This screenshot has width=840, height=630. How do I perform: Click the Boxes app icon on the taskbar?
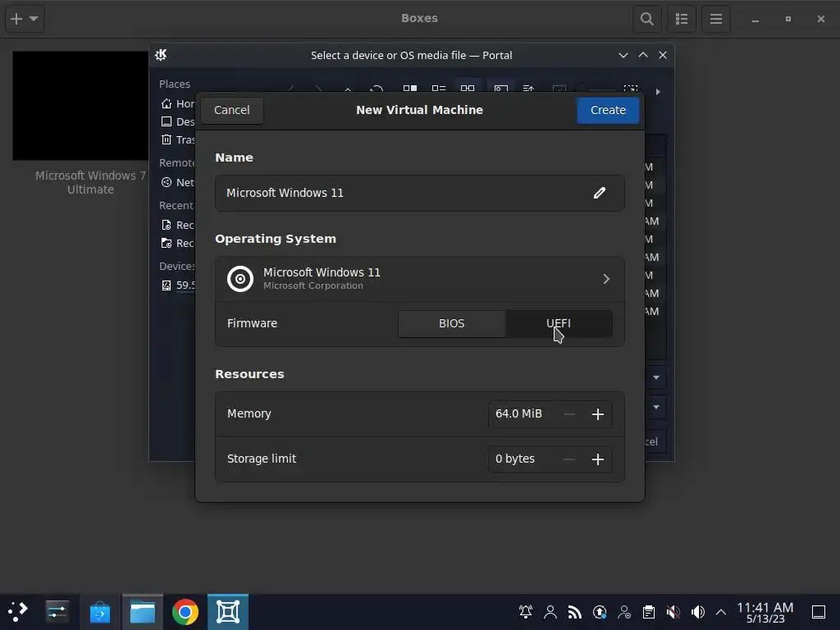[228, 612]
